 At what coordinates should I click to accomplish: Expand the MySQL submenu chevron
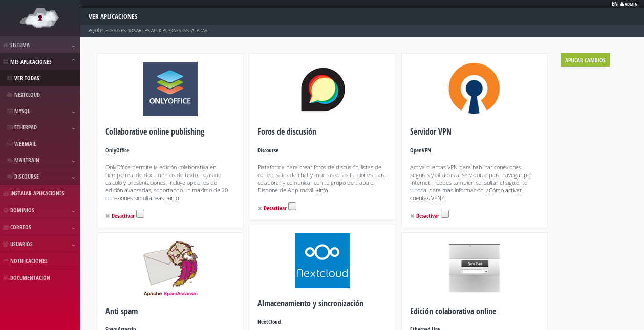point(73,112)
